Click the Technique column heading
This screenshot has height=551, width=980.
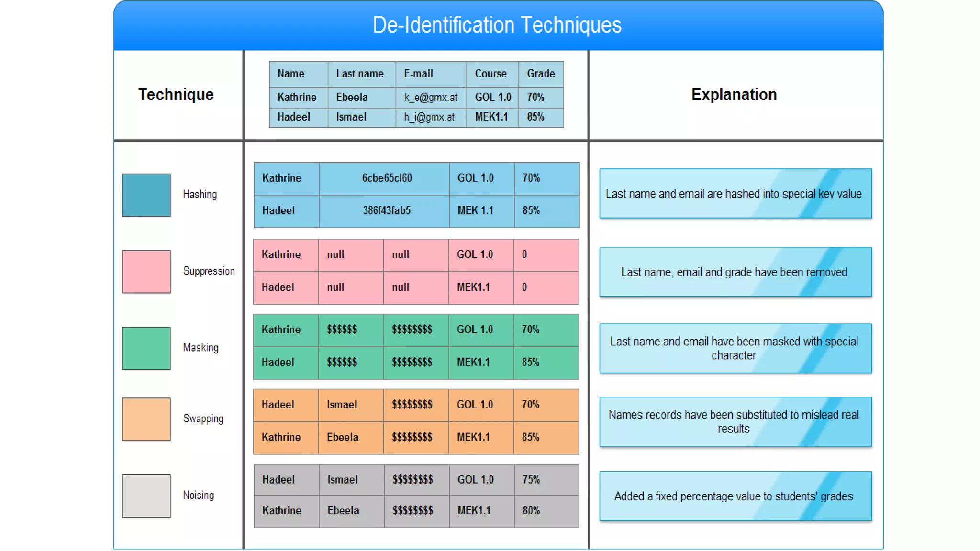point(176,95)
